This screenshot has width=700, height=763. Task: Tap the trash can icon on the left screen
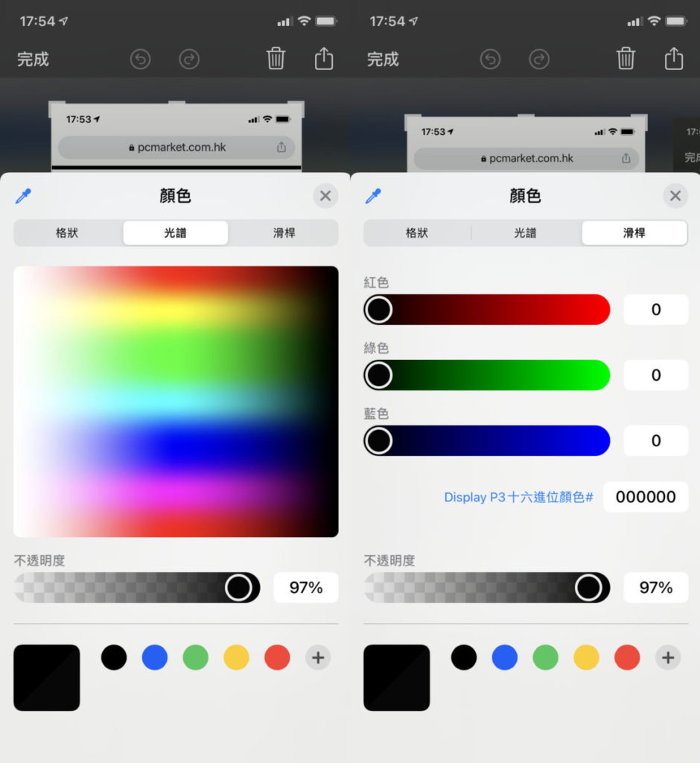(x=276, y=58)
